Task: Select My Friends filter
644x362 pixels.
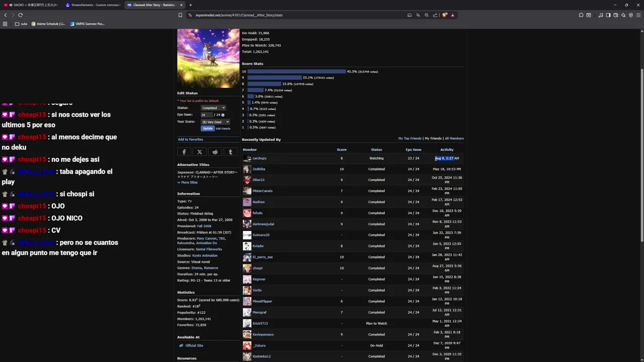Action: (433, 138)
